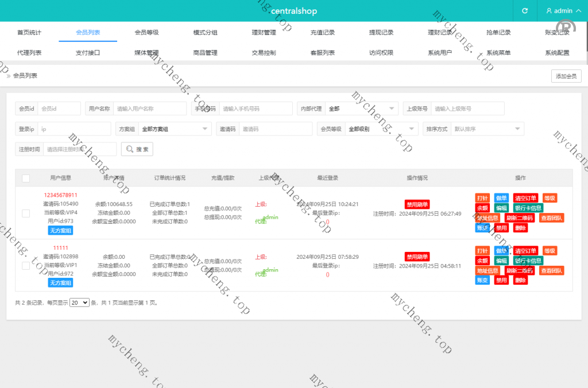The height and width of the screenshot is (388, 588).
Task: Click the 添加会员 button
Action: click(x=566, y=76)
